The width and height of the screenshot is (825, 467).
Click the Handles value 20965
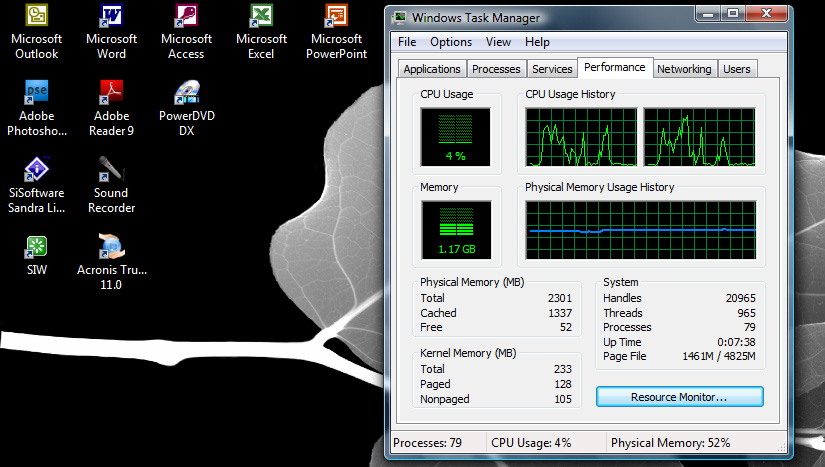pos(741,298)
